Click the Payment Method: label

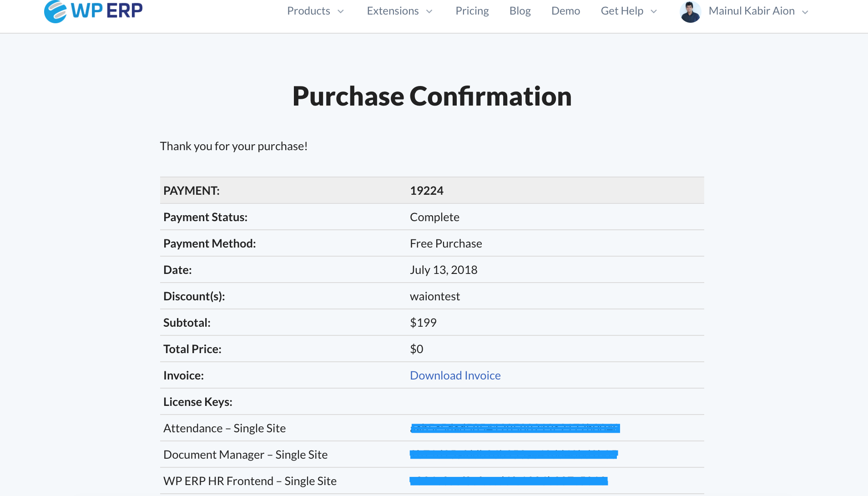[210, 243]
